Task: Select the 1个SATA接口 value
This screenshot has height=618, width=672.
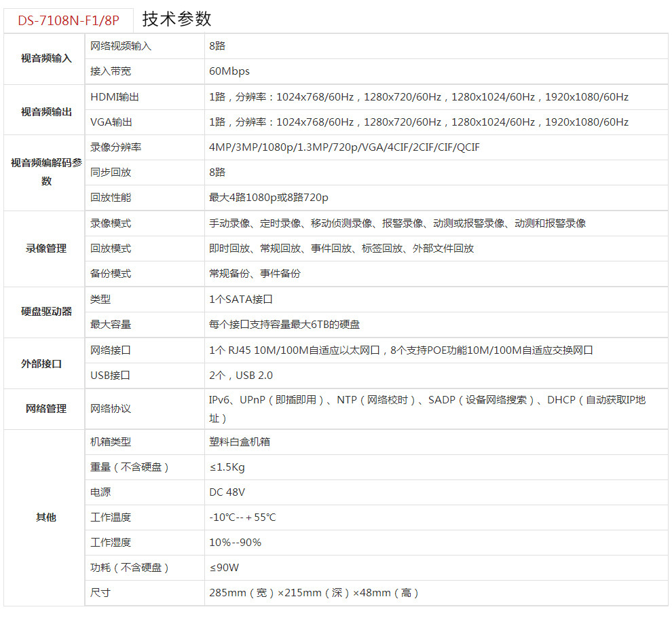Action: (x=241, y=299)
